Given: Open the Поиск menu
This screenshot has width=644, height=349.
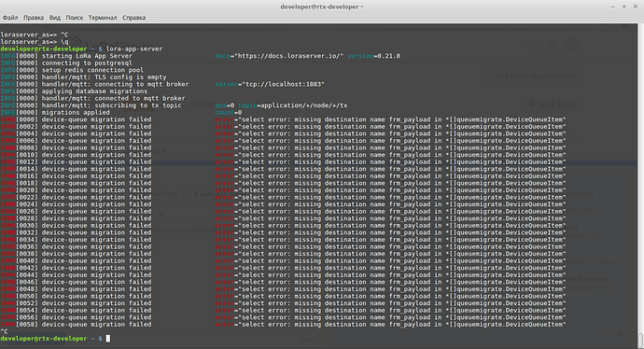Looking at the screenshot, I should [x=75, y=18].
